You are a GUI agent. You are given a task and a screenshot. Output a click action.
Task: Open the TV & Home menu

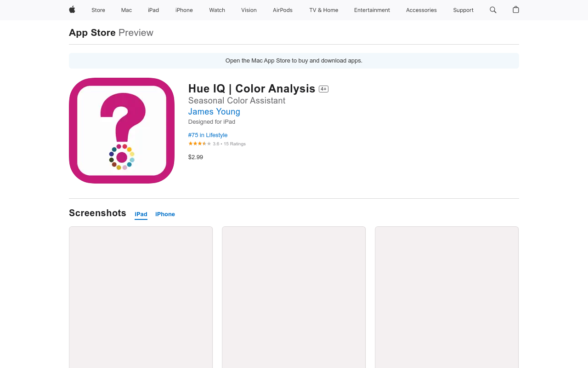pos(324,10)
